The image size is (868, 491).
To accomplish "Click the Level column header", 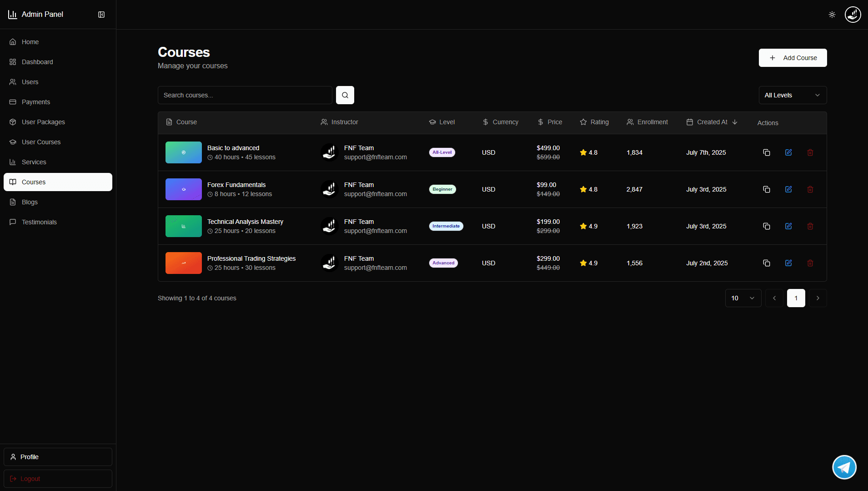I will click(442, 122).
